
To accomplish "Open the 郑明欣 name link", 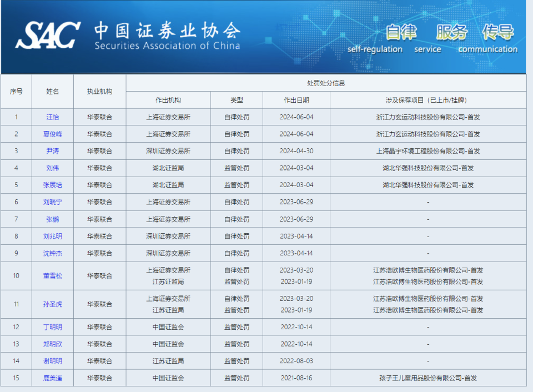I will (53, 344).
